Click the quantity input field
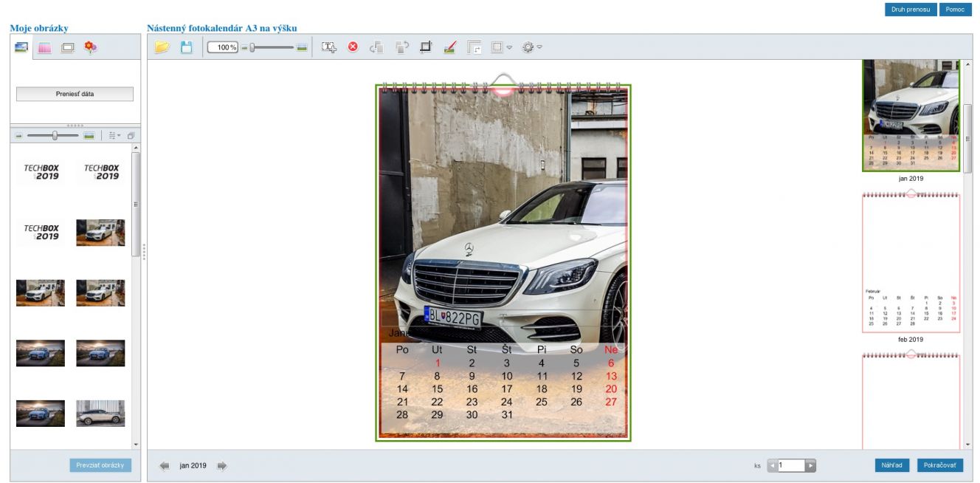Screen dimensions: 980x483 [x=791, y=466]
